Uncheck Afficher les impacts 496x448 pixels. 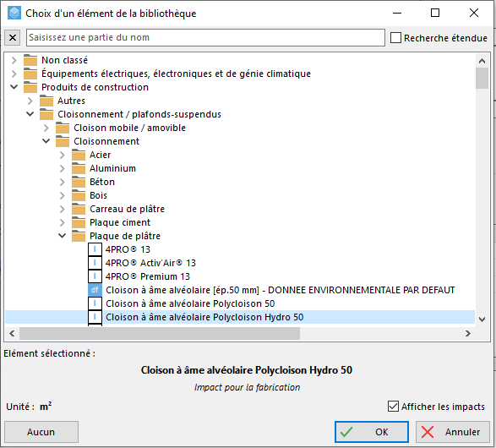coord(393,407)
